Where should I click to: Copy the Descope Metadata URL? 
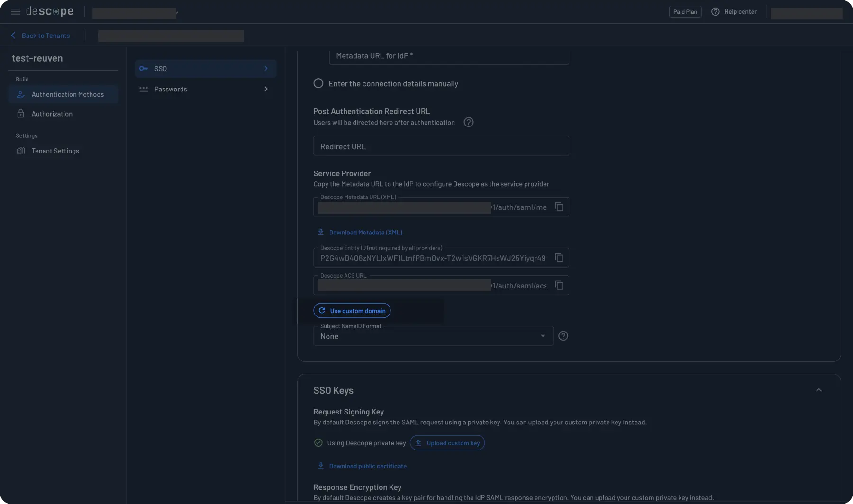(x=559, y=207)
